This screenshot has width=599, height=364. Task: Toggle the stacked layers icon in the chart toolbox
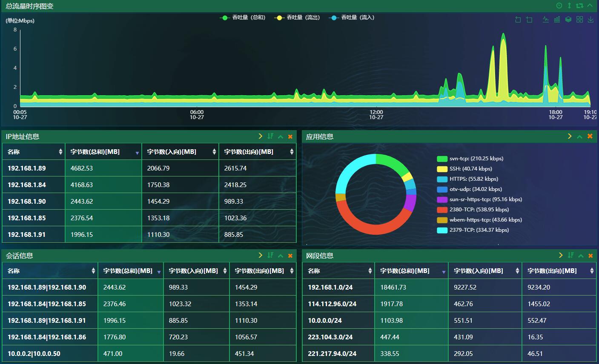568,20
